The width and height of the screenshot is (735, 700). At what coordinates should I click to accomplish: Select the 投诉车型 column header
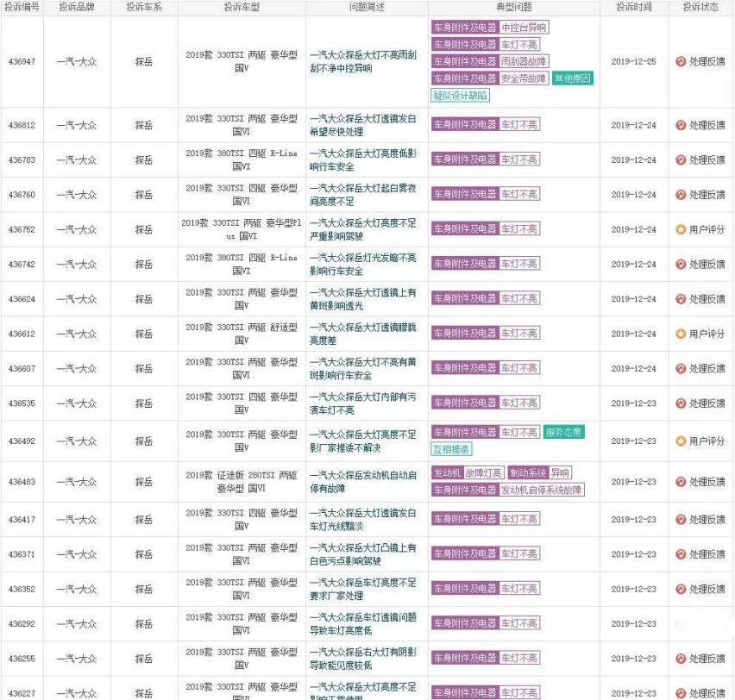click(242, 7)
